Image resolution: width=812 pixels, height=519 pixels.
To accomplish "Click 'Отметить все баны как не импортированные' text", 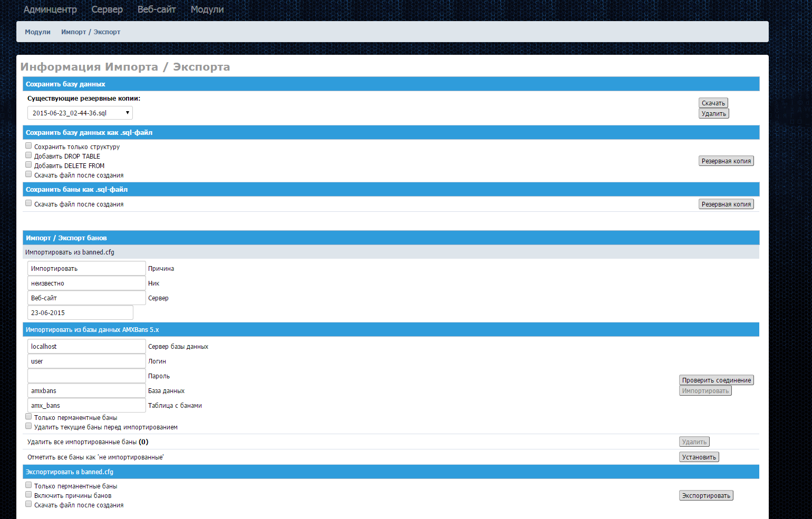I will point(95,457).
